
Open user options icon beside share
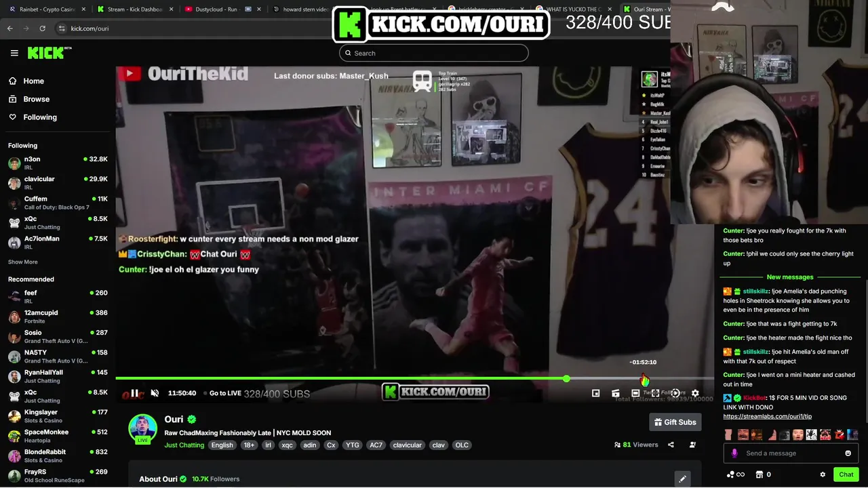[x=692, y=445]
